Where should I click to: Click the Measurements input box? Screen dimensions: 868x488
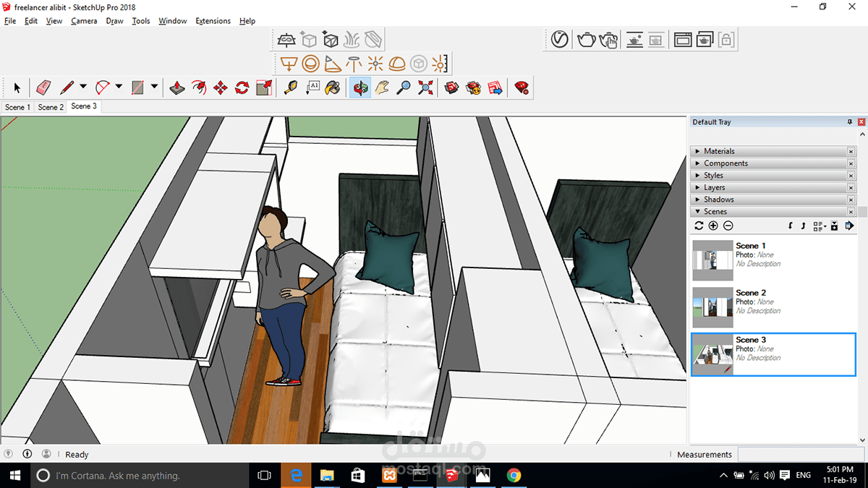click(x=800, y=454)
